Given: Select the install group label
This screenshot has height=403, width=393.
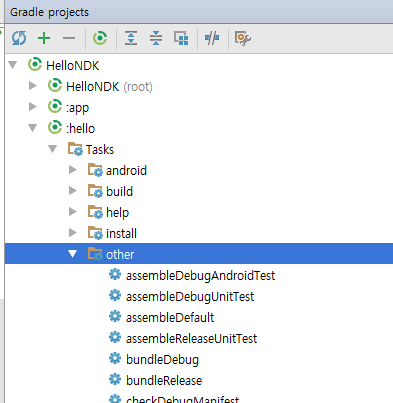Looking at the screenshot, I should click(x=121, y=234).
